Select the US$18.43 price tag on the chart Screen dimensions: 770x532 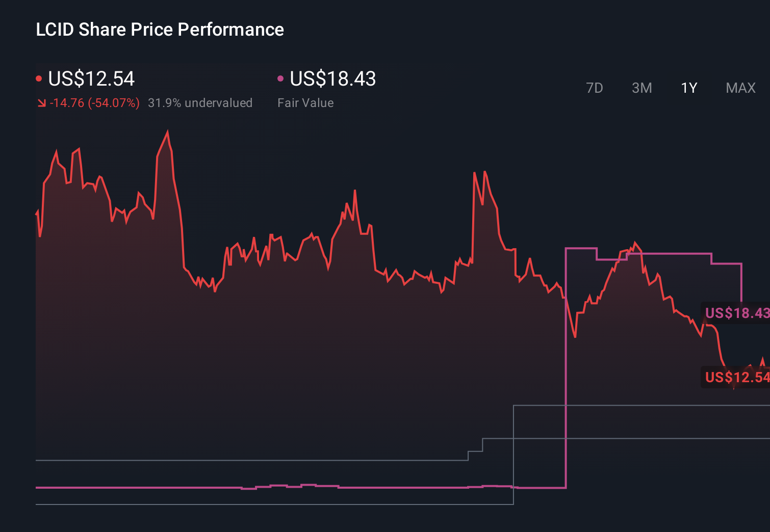pyautogui.click(x=736, y=313)
